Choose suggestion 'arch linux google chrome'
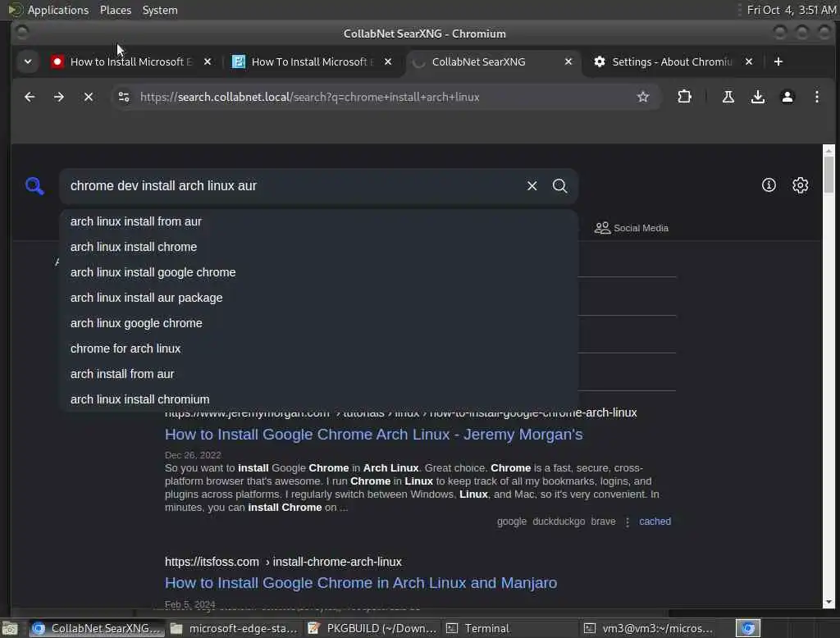 pos(319,324)
